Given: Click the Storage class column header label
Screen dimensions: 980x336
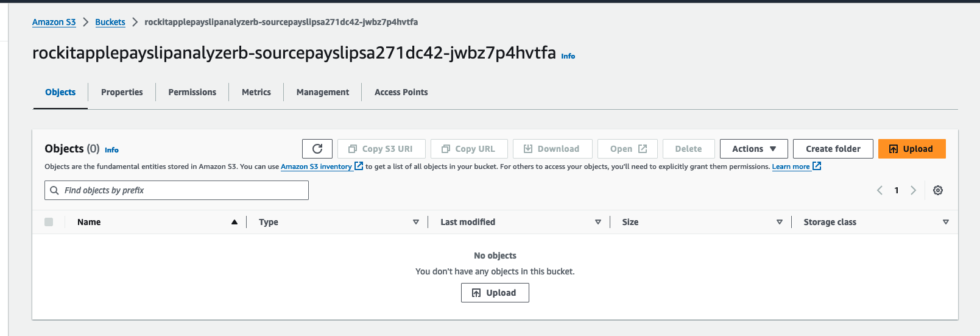Looking at the screenshot, I should [x=830, y=222].
